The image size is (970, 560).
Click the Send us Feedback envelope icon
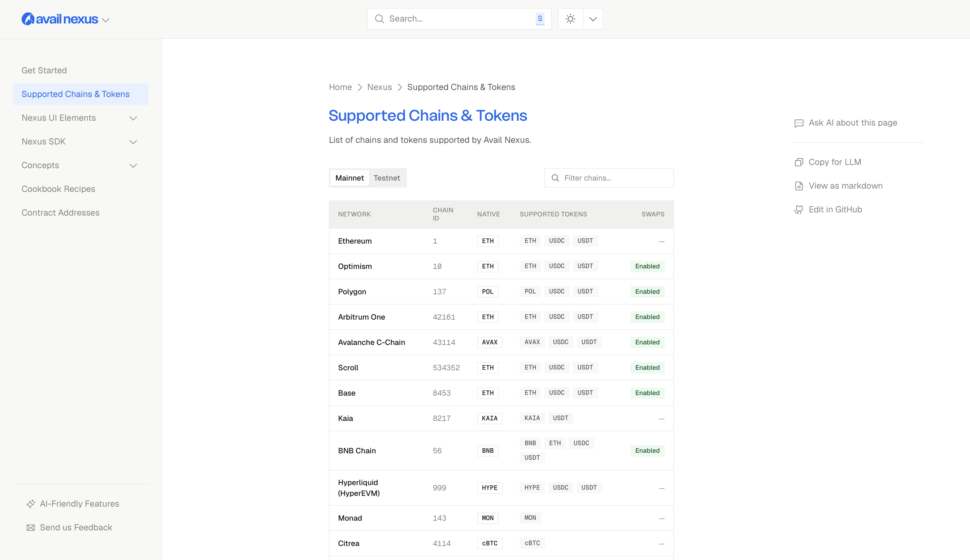[31, 528]
